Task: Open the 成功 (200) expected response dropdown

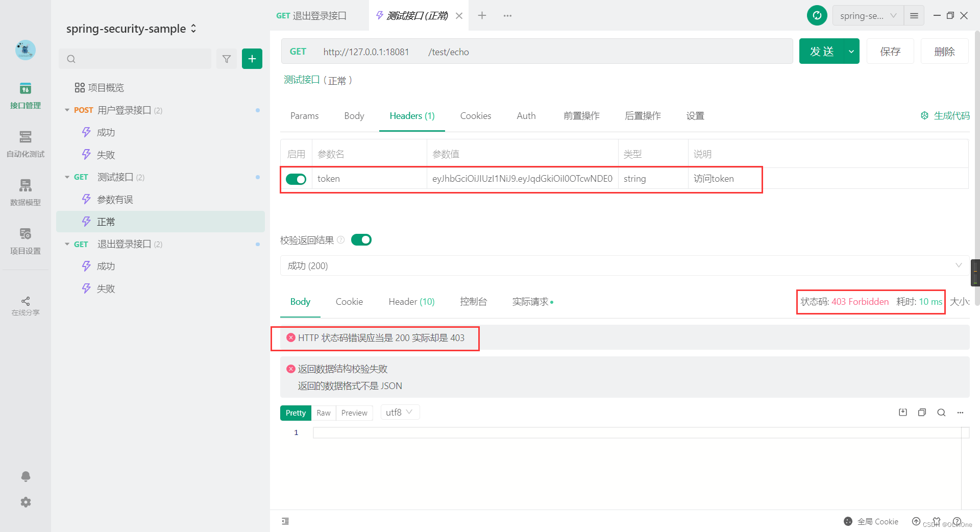Action: point(958,265)
